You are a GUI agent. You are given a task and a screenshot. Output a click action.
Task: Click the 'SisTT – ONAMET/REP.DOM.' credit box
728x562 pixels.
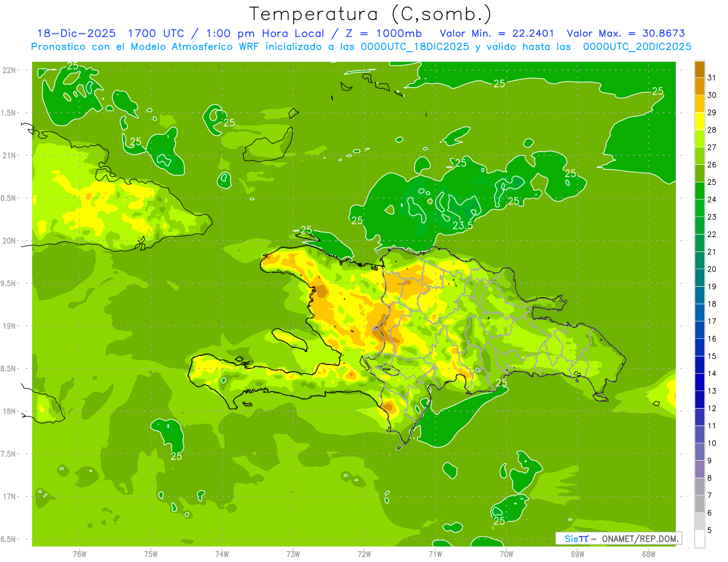point(618,538)
